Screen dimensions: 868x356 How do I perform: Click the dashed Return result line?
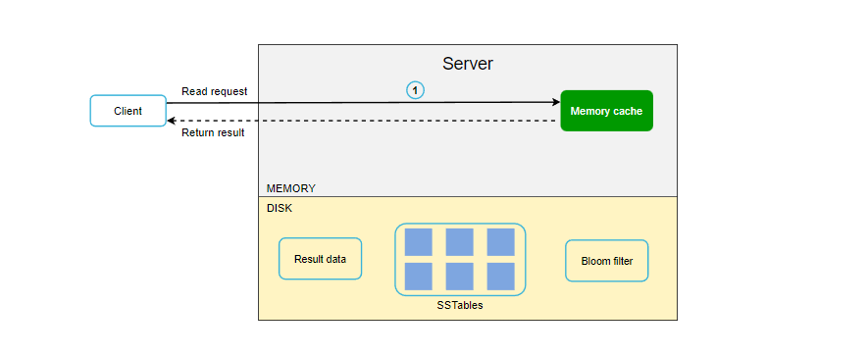[x=363, y=121]
